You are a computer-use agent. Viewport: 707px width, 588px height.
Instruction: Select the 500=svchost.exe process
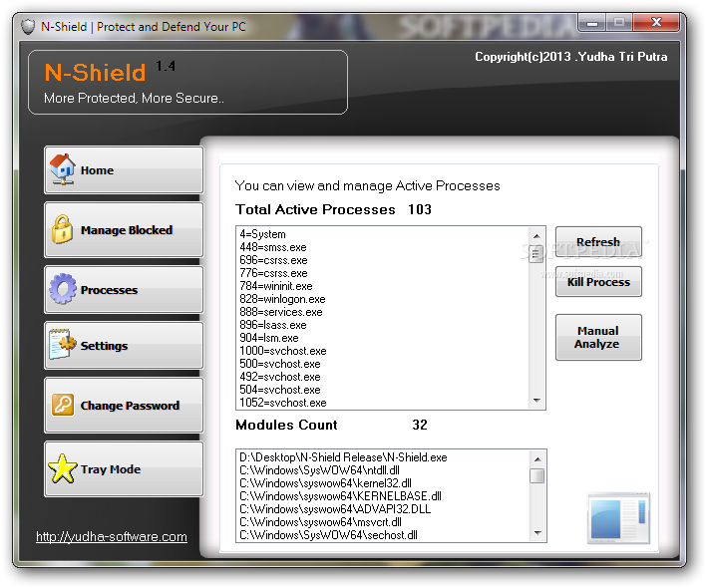(383, 364)
